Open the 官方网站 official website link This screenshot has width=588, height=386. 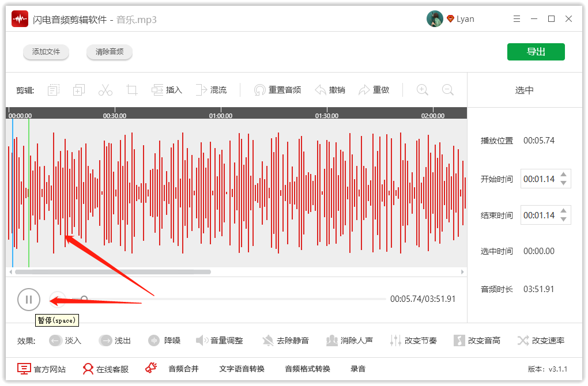(42, 369)
